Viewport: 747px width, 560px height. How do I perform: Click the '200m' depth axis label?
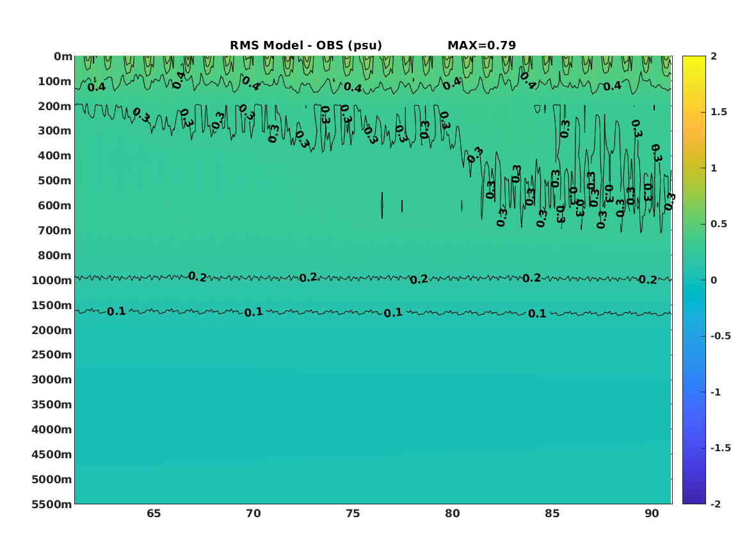55,106
